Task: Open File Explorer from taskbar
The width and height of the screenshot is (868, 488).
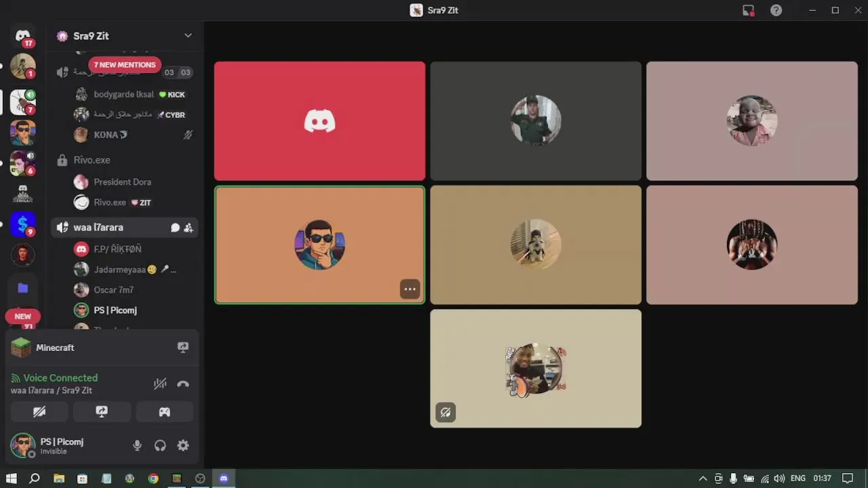Action: coord(59,479)
